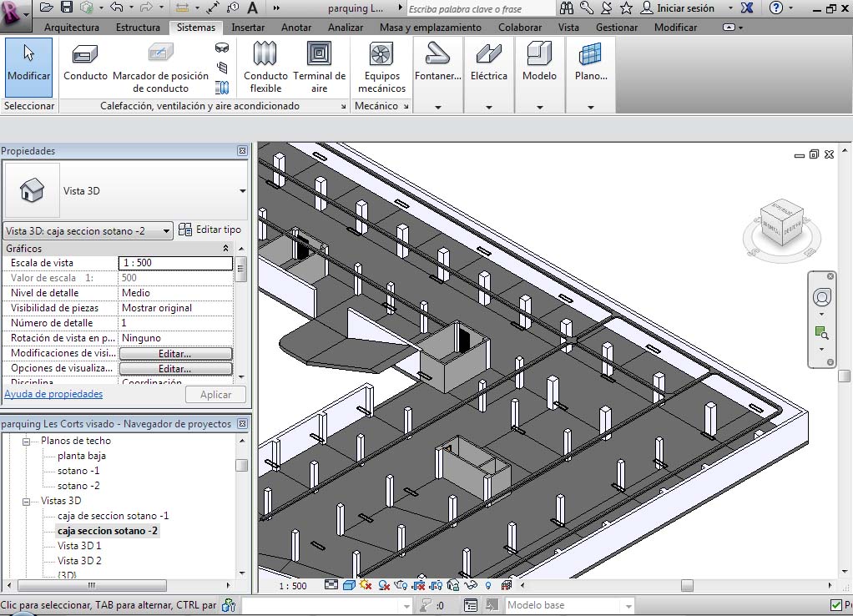Open the Modelo base dropdown
This screenshot has width=853, height=616.
(627, 605)
